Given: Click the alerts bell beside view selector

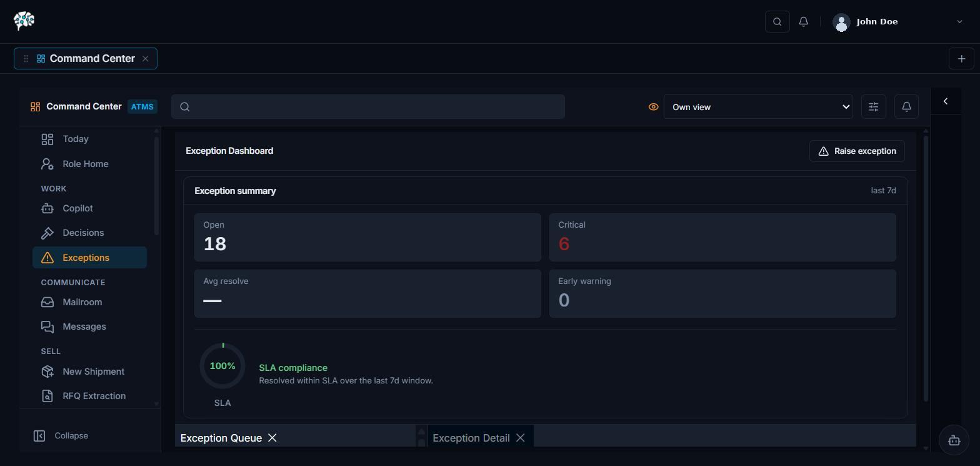Looking at the screenshot, I should pos(907,107).
